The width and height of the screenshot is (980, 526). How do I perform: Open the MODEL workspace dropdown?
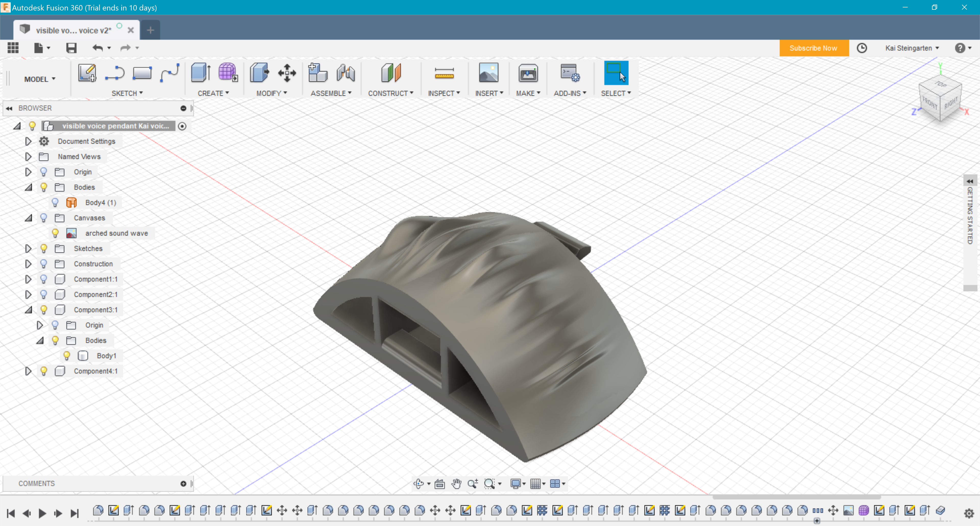[x=40, y=79]
